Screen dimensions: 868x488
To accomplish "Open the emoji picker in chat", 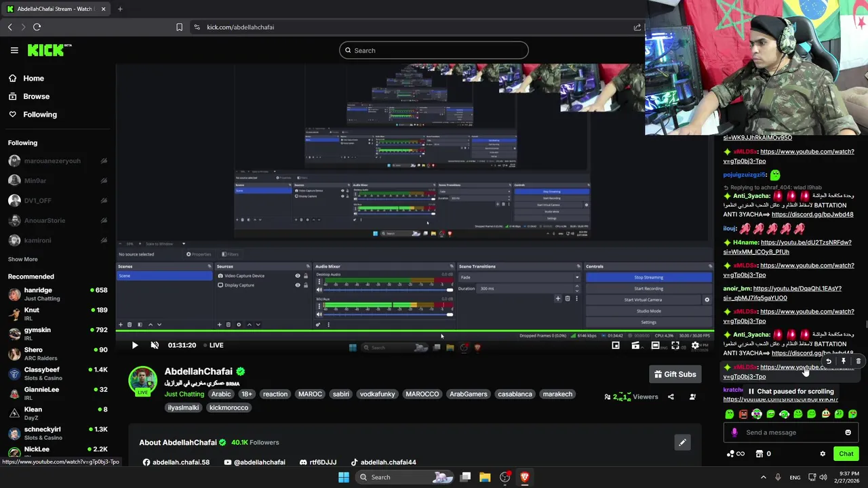I will click(x=848, y=432).
